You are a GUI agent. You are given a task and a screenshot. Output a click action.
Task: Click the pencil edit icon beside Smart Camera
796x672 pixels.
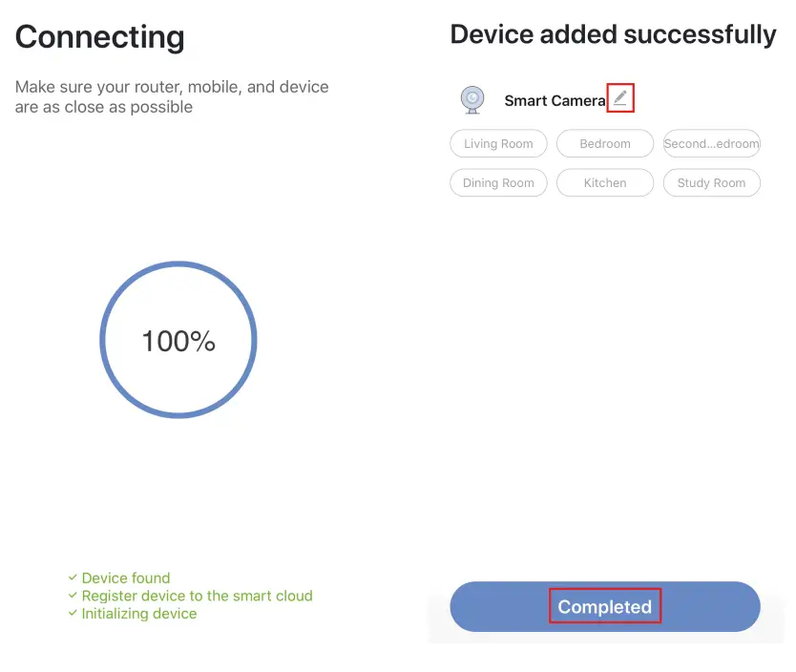620,97
